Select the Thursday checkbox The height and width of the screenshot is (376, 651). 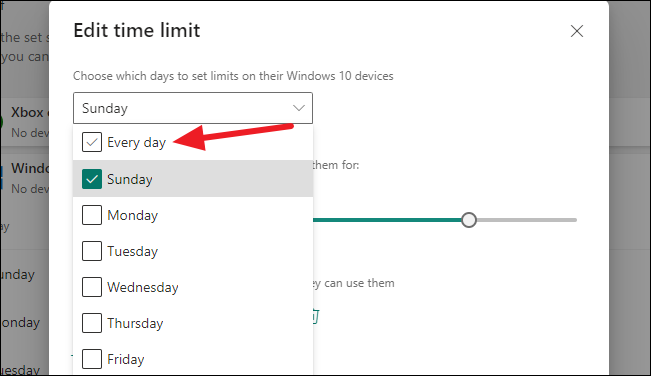coord(92,323)
